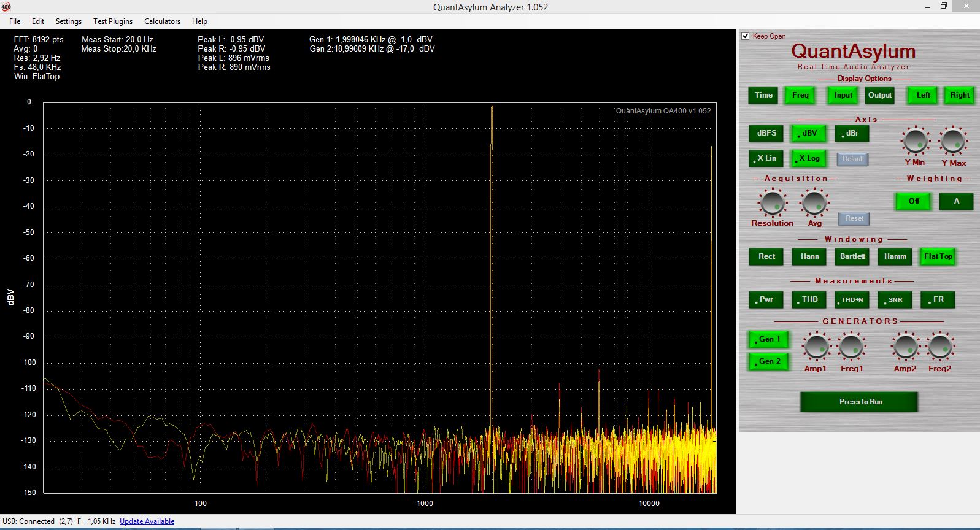Click the 'Peak R: 890 mVrms' readout
The image size is (980, 530).
[x=234, y=67]
